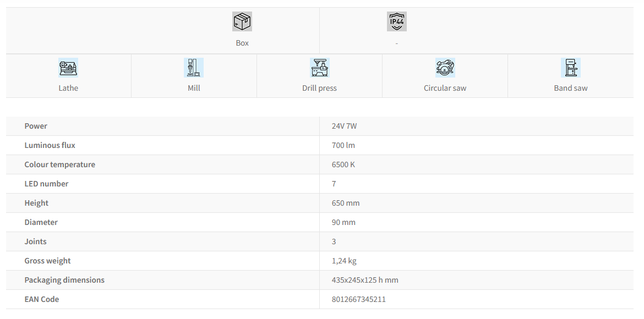This screenshot has width=644, height=319.
Task: Click the Circular saw icon
Action: click(x=445, y=68)
